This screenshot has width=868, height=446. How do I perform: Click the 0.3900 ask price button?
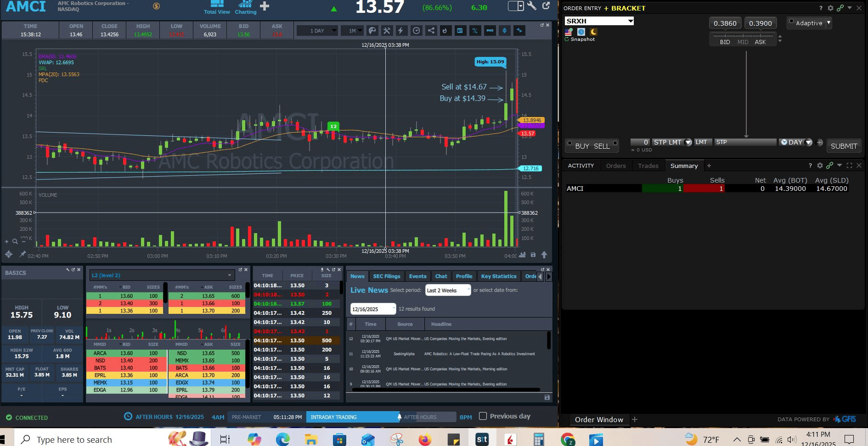[x=761, y=23]
